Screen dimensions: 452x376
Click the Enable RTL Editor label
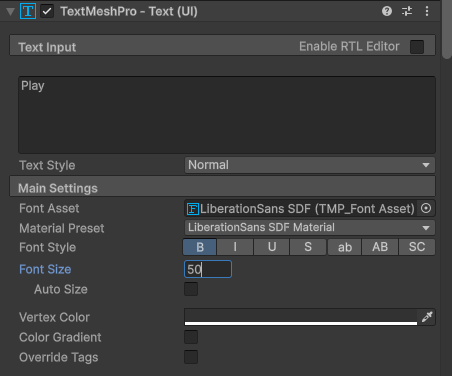pyautogui.click(x=349, y=46)
